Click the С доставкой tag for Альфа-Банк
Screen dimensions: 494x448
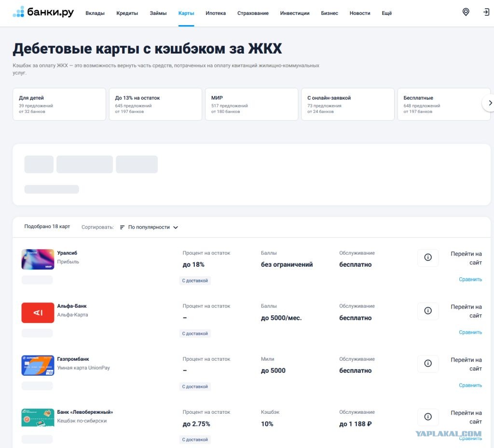pyautogui.click(x=195, y=333)
